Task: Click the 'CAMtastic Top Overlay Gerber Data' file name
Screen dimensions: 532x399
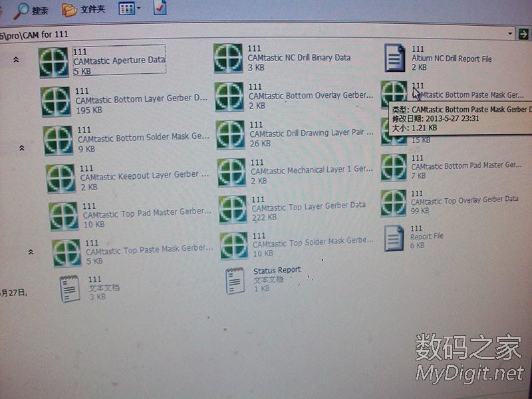Action: coord(464,200)
